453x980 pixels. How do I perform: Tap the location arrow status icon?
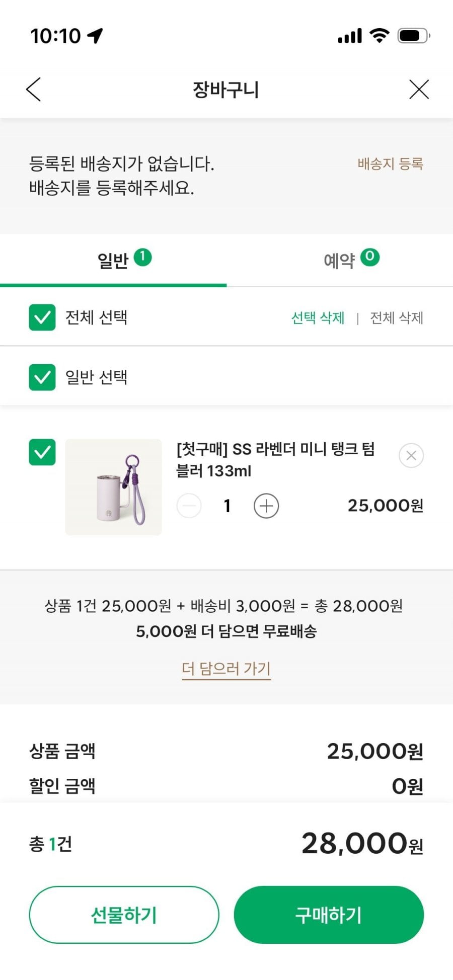click(x=95, y=36)
